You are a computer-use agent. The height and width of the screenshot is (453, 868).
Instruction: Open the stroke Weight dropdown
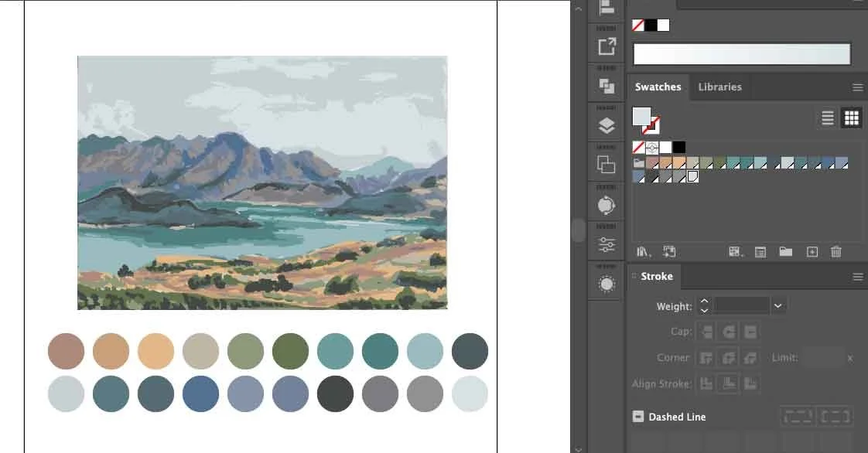(x=777, y=305)
